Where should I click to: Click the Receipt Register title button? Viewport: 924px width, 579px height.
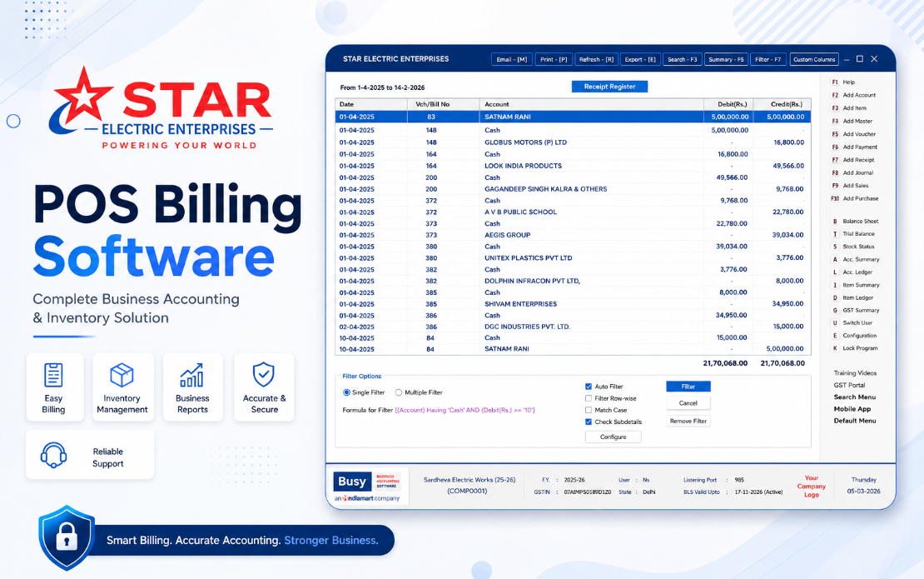pyautogui.click(x=609, y=87)
